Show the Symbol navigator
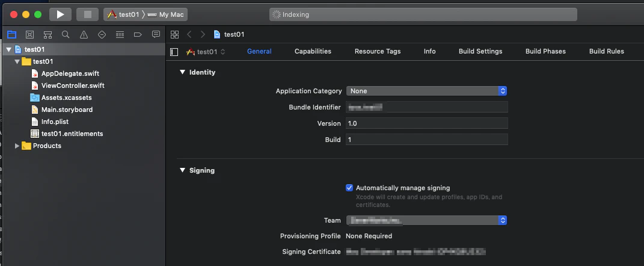Viewport: 644px width, 266px height. 48,34
